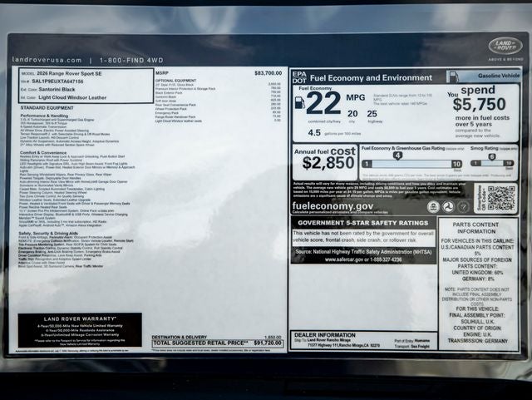Click the Rear Seat Convenience Pack line
The width and height of the screenshot is (532, 400).
pos(175,105)
